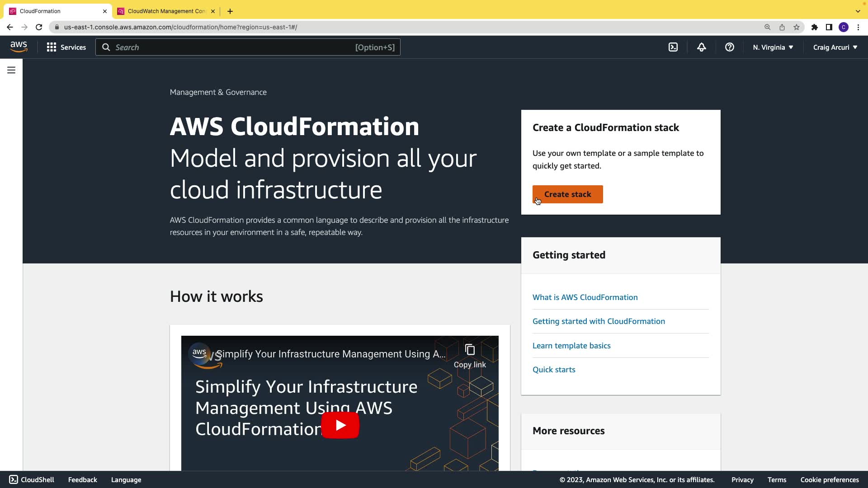Open CloudShell icon in top navigation

click(x=673, y=47)
